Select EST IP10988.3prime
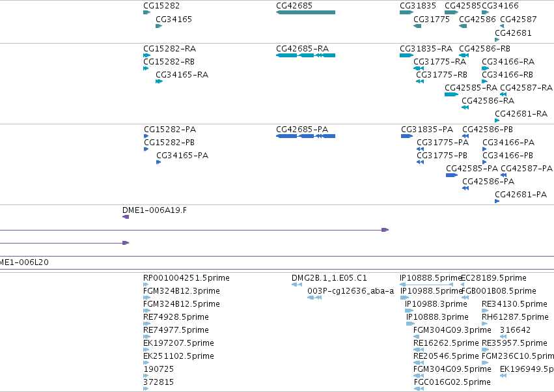The height and width of the screenshot is (392, 554). pos(436,304)
